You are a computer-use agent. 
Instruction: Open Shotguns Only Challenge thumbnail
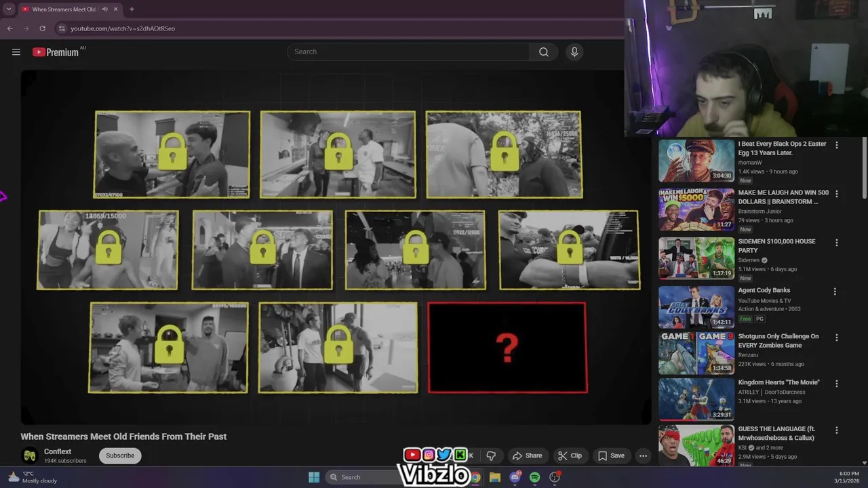pyautogui.click(x=696, y=353)
